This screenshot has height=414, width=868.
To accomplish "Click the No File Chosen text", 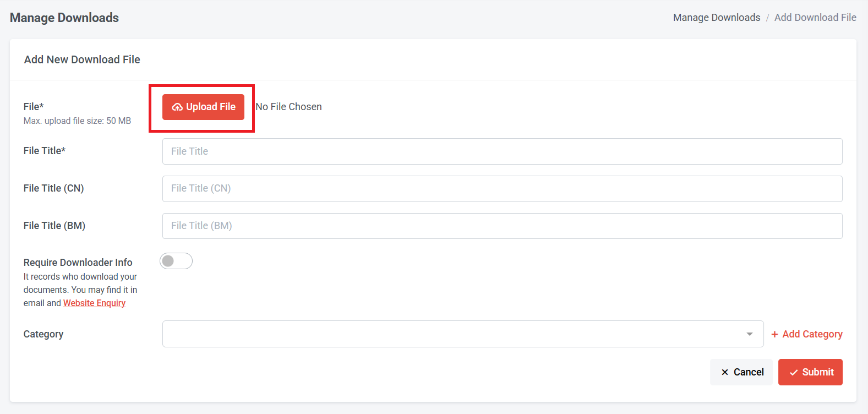I will pyautogui.click(x=288, y=106).
